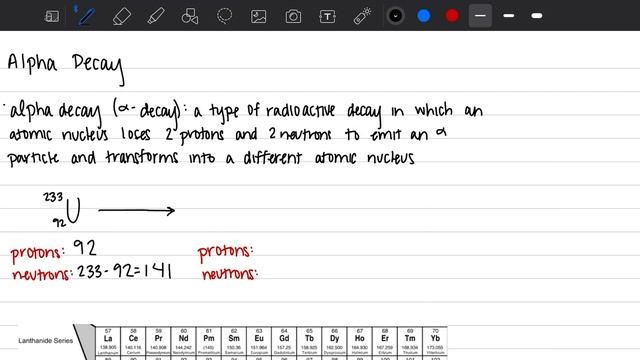Click the Yb element cell
Viewport: 640px width, 360px height.
(x=435, y=341)
